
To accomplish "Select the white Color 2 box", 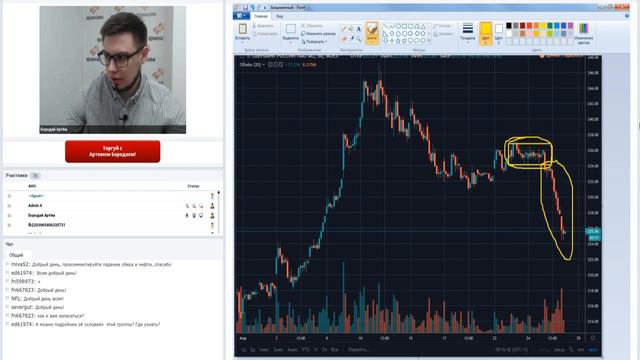I will coord(498,33).
